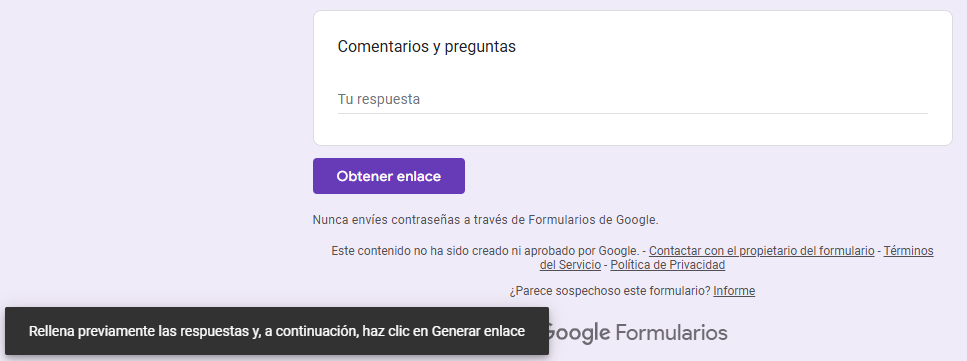Click the word Formularios in the logo

(672, 333)
